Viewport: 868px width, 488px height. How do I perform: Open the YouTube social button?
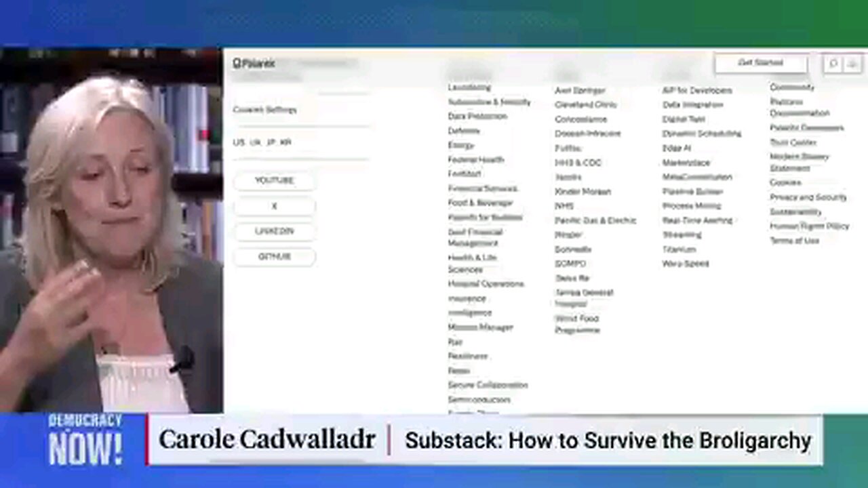pos(274,180)
